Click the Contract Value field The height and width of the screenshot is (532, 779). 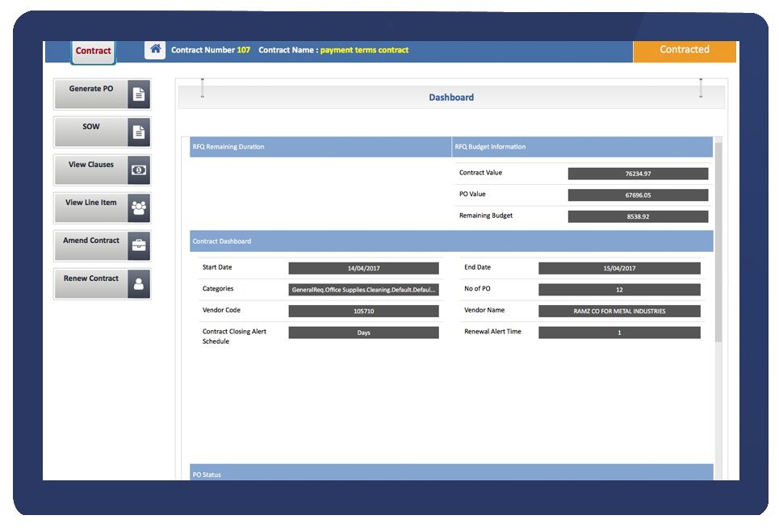coord(638,174)
